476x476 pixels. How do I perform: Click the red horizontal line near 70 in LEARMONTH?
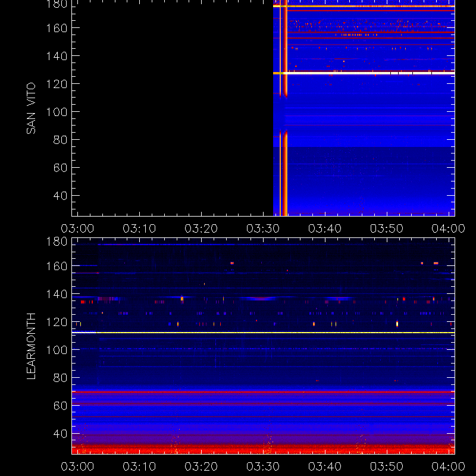(263, 392)
